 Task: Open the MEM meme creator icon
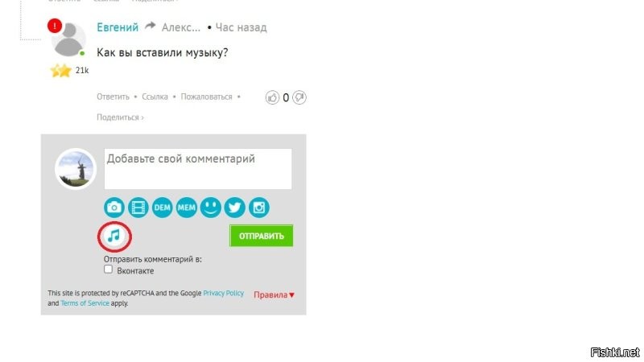[x=187, y=208]
